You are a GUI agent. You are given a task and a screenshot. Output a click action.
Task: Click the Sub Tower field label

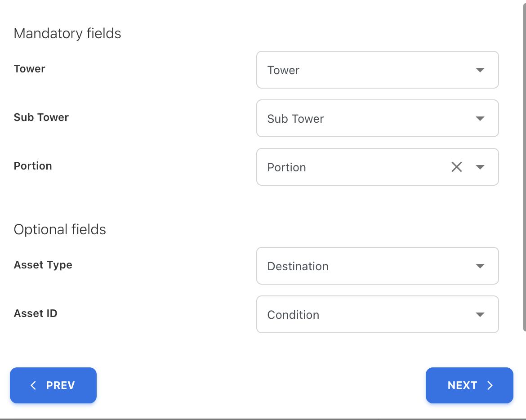coord(41,117)
